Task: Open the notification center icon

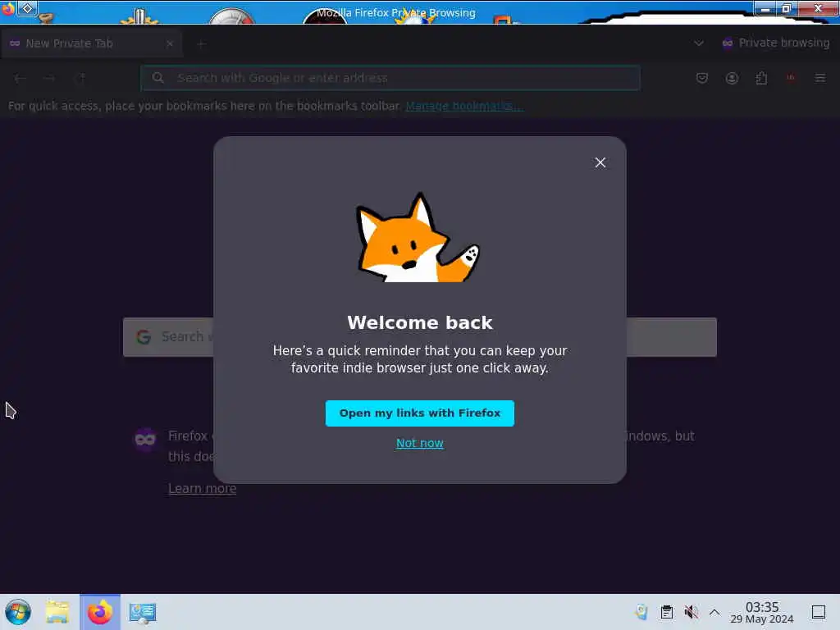Action: pos(819,612)
